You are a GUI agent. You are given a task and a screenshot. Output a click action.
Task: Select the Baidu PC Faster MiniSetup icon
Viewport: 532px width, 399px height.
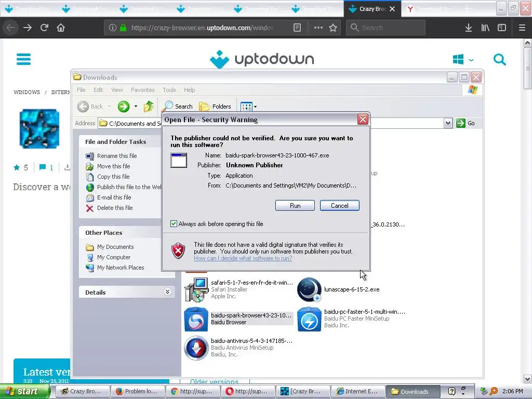click(x=309, y=319)
